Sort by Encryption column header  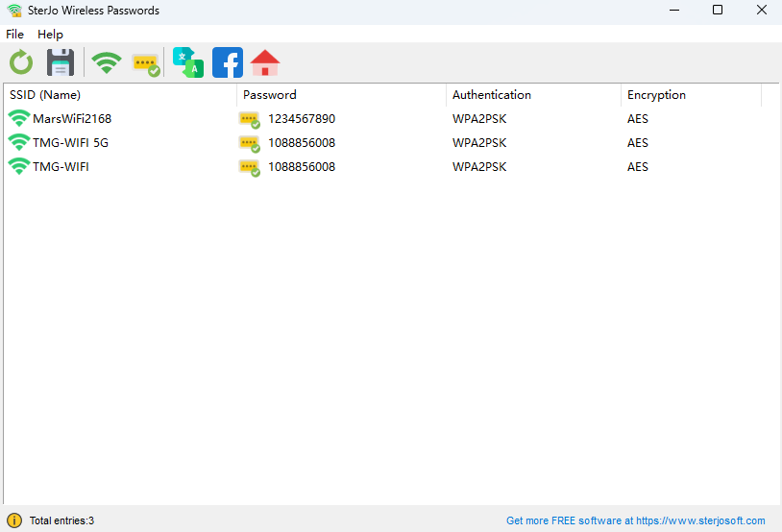692,95
